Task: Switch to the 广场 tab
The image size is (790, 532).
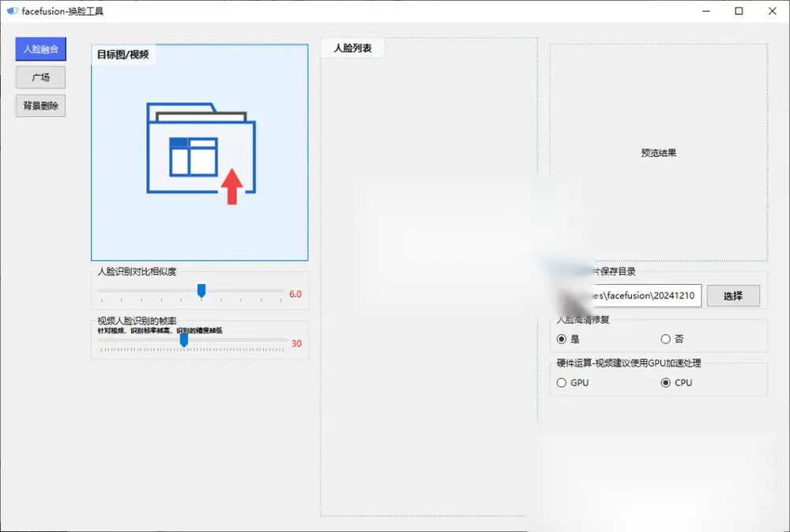Action: point(40,77)
